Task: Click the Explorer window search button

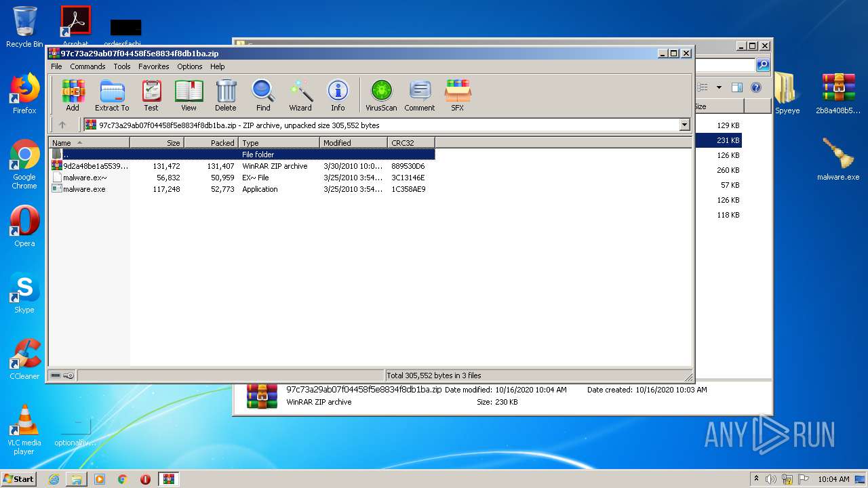Action: 763,65
